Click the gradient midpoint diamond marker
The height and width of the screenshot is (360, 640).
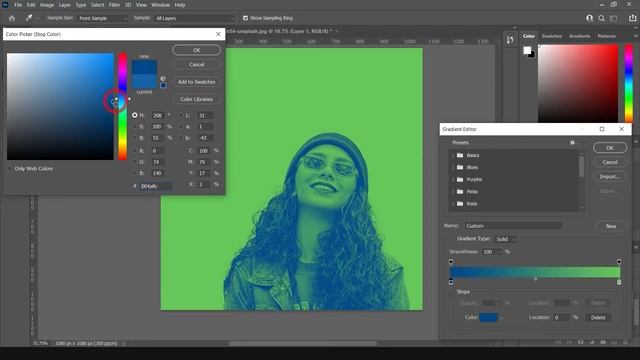click(535, 279)
